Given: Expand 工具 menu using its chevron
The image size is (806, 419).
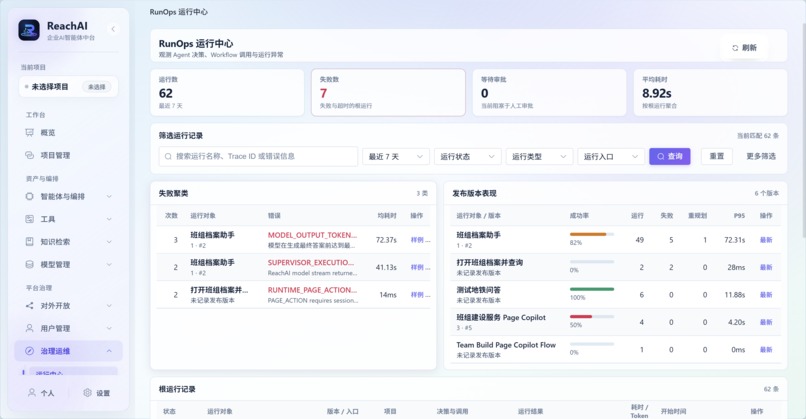Looking at the screenshot, I should pos(109,219).
